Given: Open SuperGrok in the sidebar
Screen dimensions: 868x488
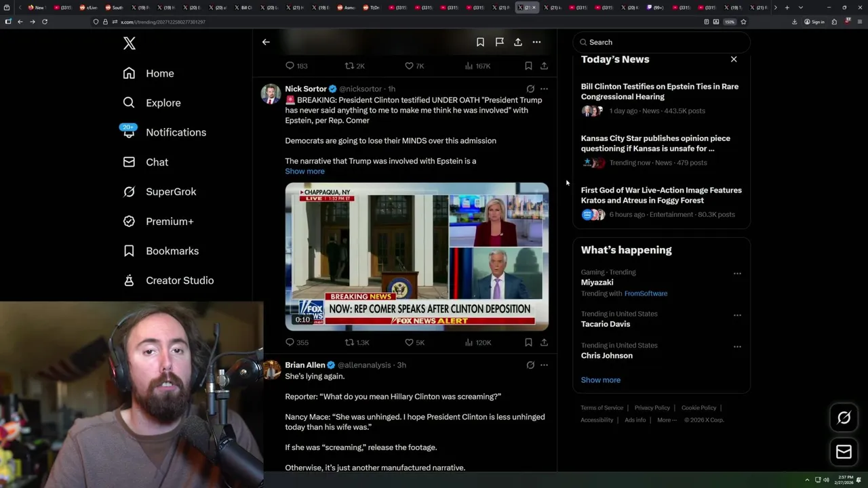Looking at the screenshot, I should (x=159, y=192).
